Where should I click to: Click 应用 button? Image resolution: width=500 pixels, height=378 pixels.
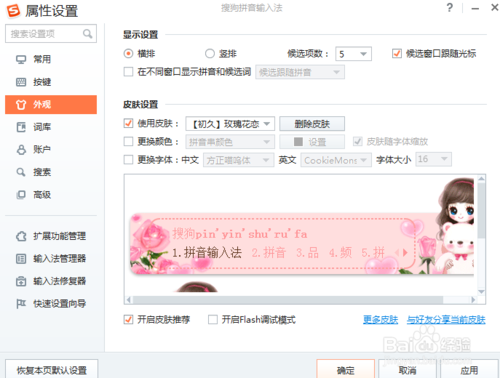coord(469,370)
